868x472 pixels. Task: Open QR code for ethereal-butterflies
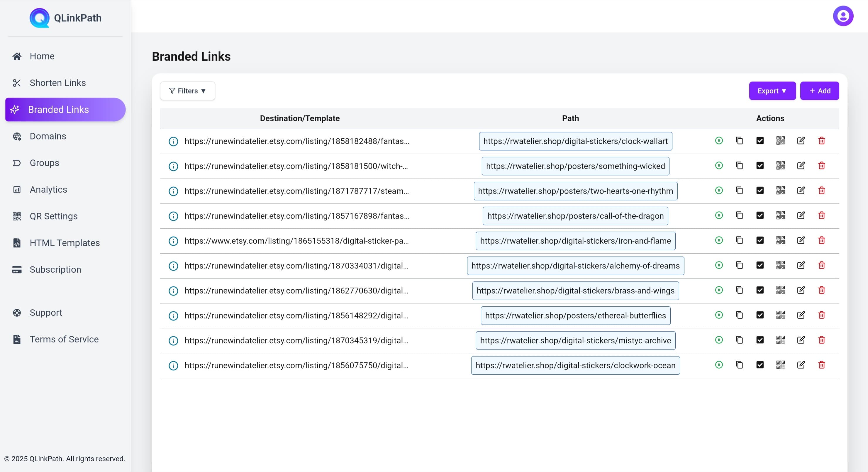point(780,315)
